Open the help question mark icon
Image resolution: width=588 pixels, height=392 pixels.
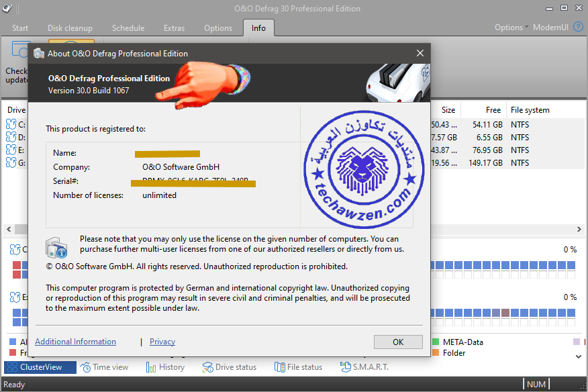(x=579, y=27)
